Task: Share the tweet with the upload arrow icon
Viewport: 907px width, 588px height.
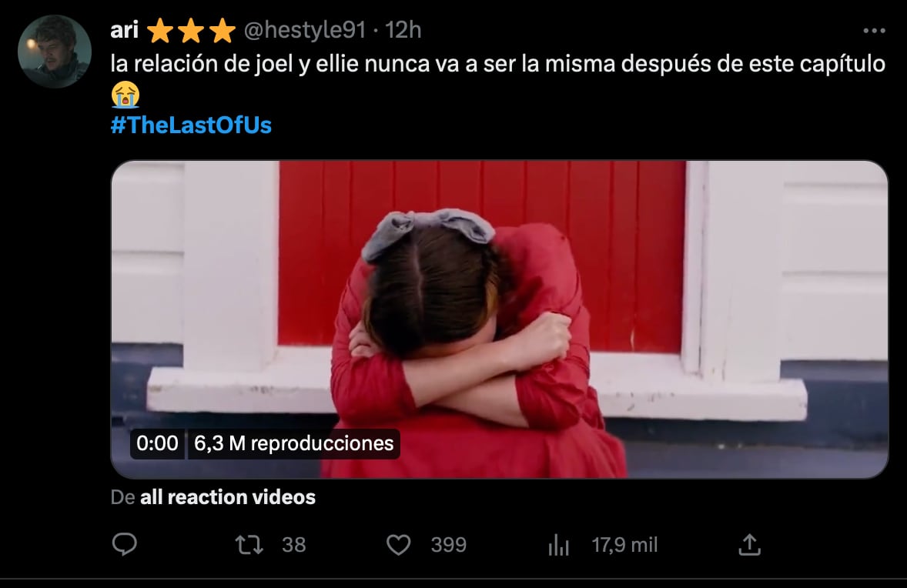Action: 749,544
